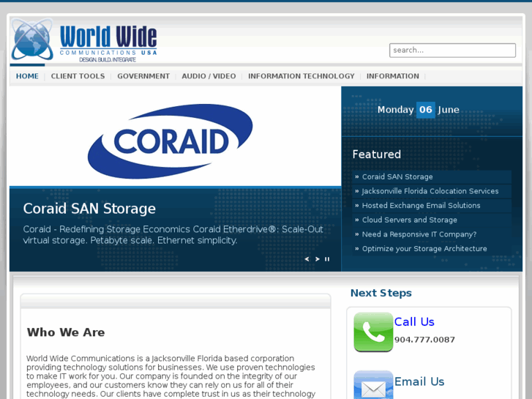Open Hosted Exchange Email Solutions link
The height and width of the screenshot is (399, 532).
click(x=421, y=206)
